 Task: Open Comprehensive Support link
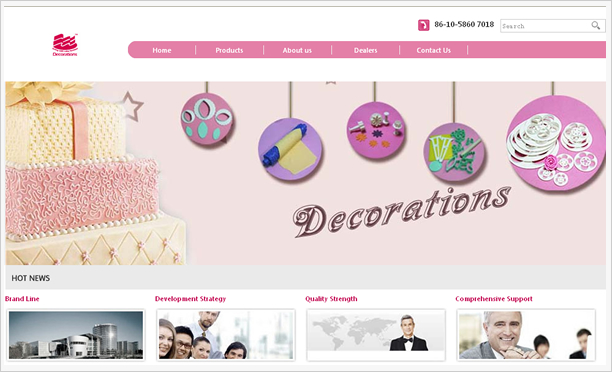click(x=494, y=299)
